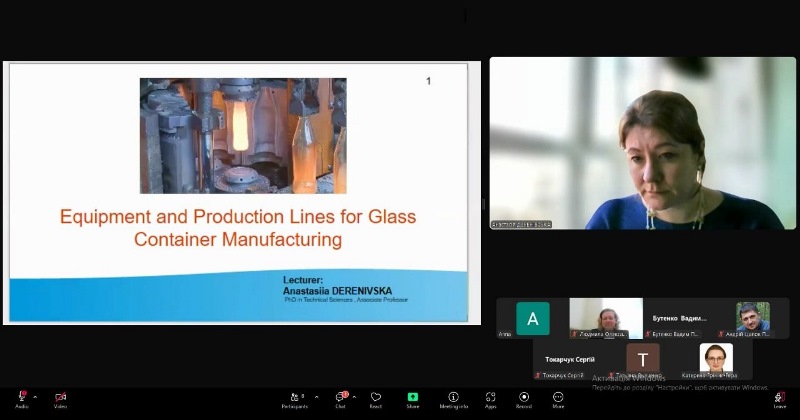The width and height of the screenshot is (800, 420).
Task: Leave the meeting
Action: pos(780,400)
